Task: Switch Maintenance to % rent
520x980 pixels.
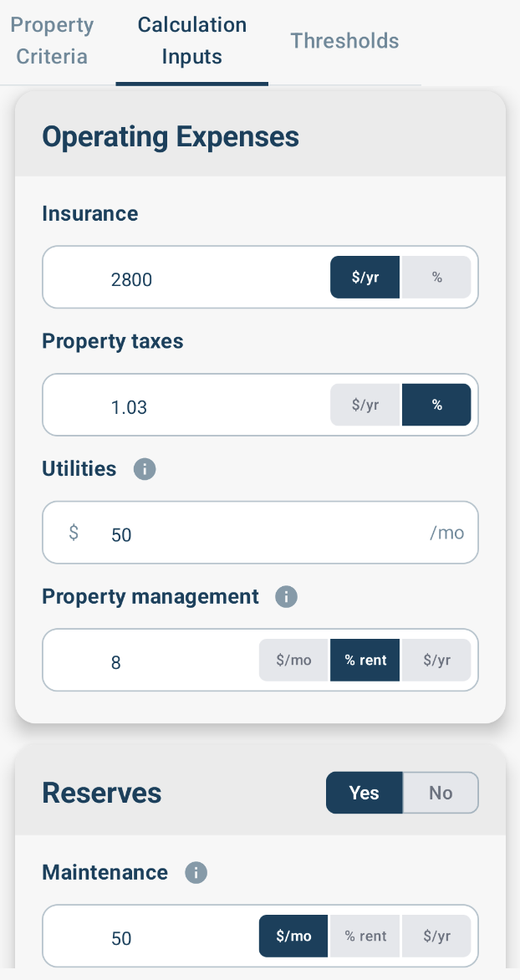Action: click(x=365, y=936)
